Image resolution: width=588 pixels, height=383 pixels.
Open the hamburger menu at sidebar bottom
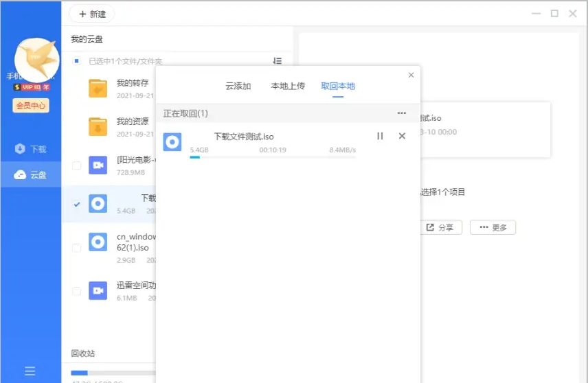click(x=30, y=371)
